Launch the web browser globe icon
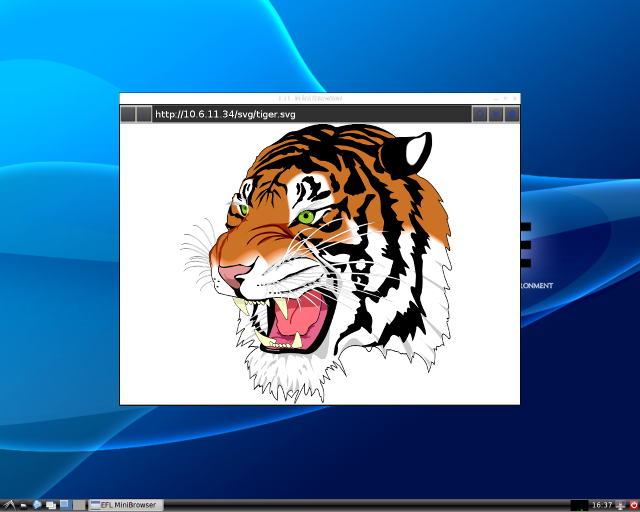The image size is (640, 512). 37,505
